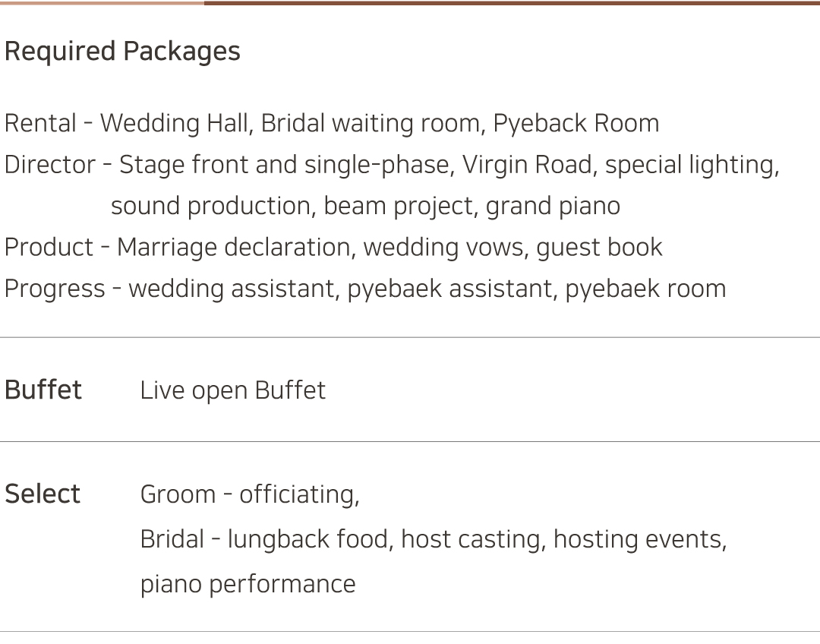Click the Bridal waiting room text
820x644 pixels.
click(370, 123)
